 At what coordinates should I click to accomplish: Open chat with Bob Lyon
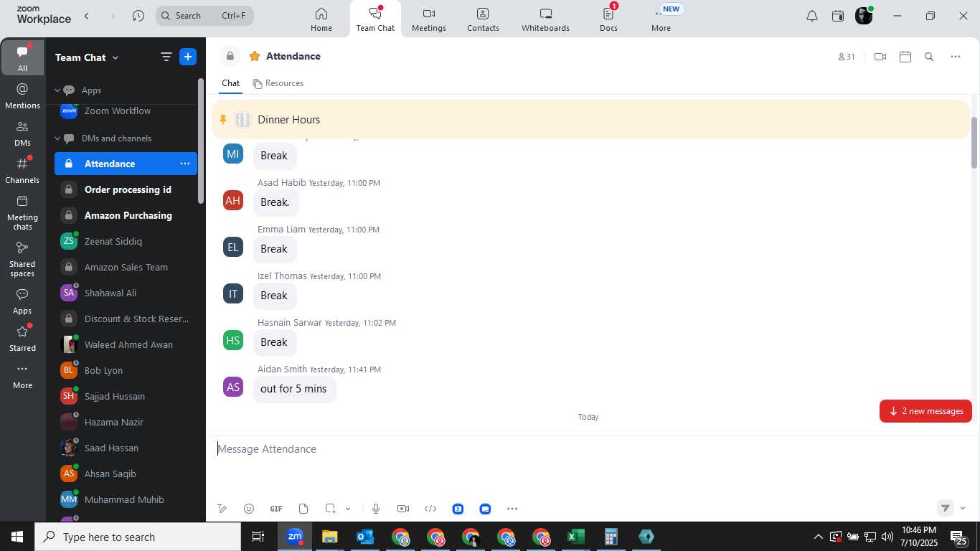click(126, 370)
